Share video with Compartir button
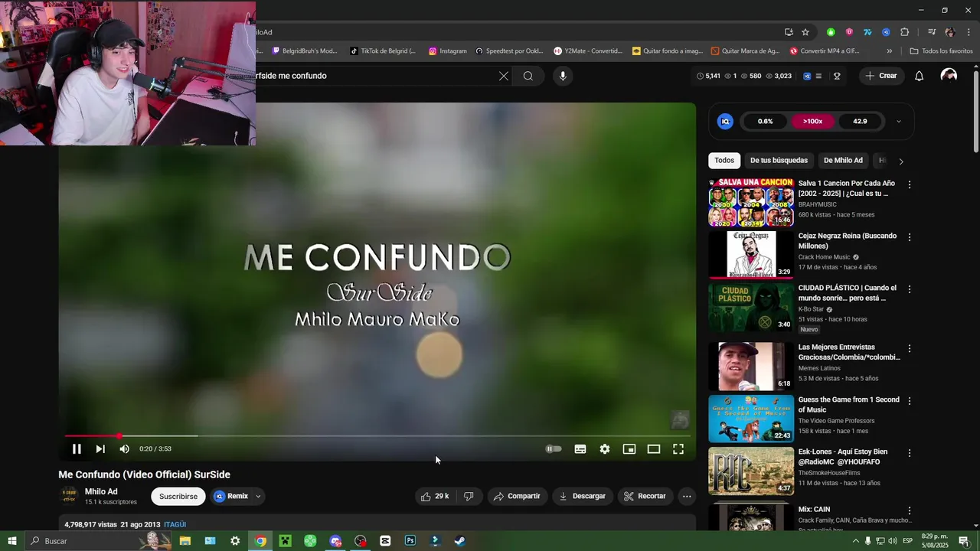 517,496
